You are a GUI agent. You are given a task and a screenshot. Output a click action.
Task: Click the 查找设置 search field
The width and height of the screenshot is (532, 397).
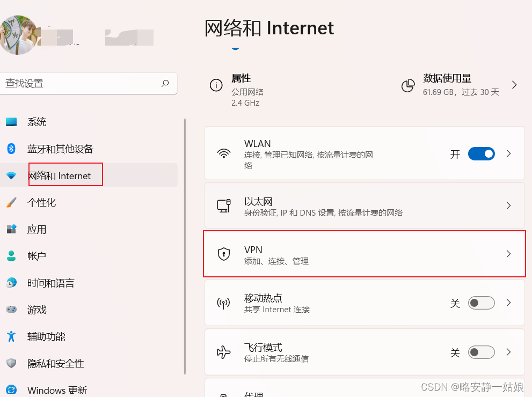(88, 83)
